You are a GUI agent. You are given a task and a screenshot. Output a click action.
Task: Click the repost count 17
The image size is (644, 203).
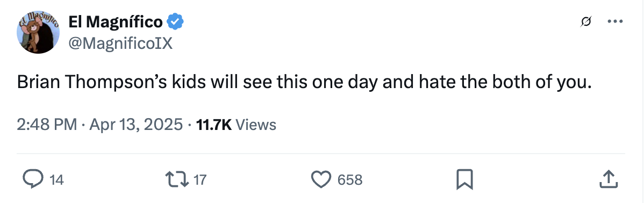pos(199,179)
